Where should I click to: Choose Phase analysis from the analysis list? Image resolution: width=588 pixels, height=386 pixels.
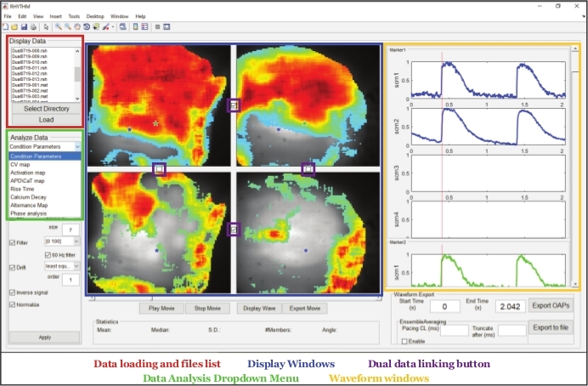point(45,213)
